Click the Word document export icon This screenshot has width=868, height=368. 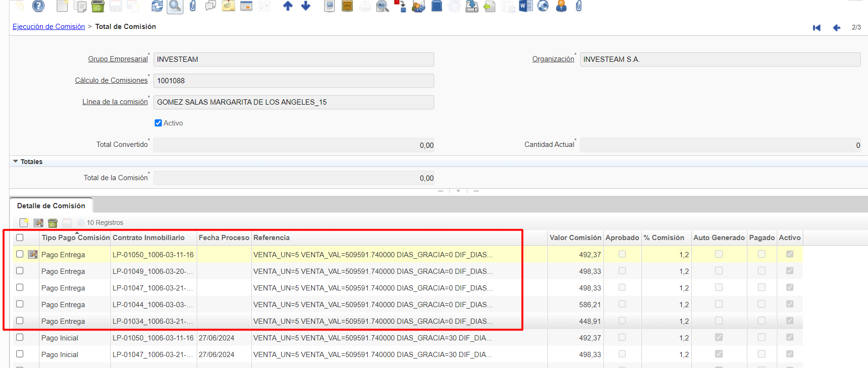click(525, 6)
